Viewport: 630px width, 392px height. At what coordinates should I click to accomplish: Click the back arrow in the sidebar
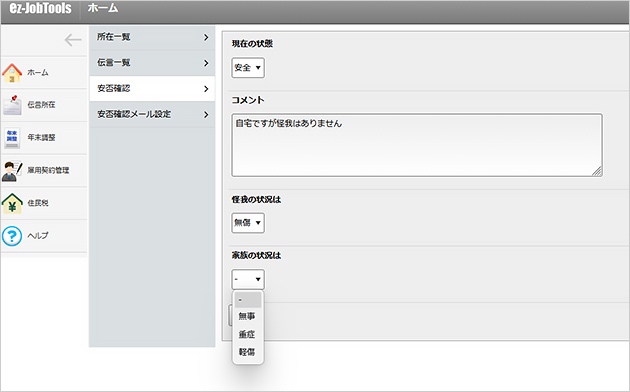coord(73,40)
